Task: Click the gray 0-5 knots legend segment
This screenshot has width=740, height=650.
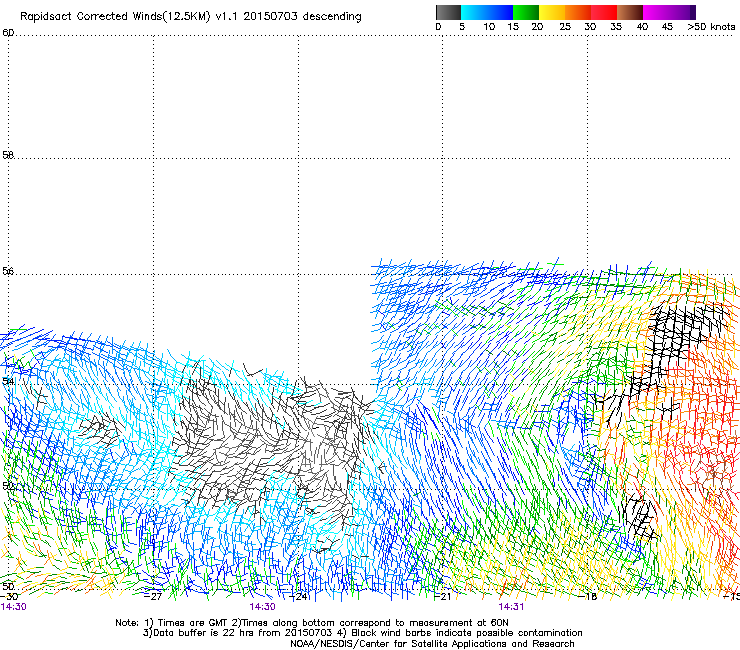Action: (448, 12)
